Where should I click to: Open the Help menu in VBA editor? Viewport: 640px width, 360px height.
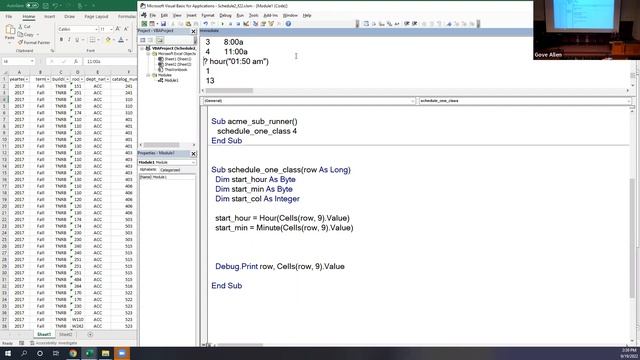(x=307, y=15)
